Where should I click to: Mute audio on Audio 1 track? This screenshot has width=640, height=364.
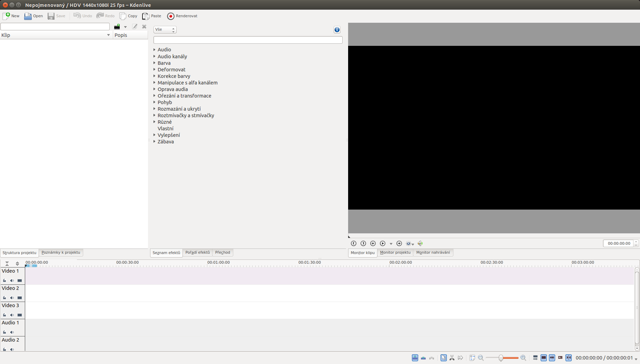click(12, 332)
